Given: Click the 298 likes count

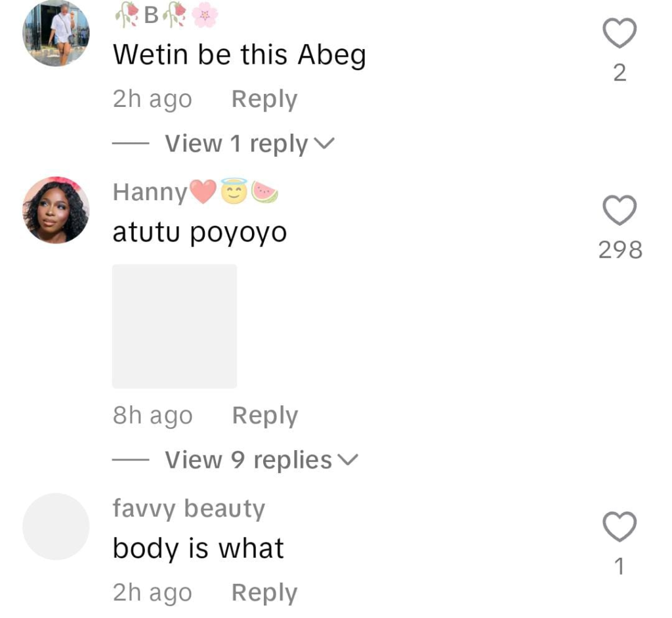Looking at the screenshot, I should tap(620, 249).
